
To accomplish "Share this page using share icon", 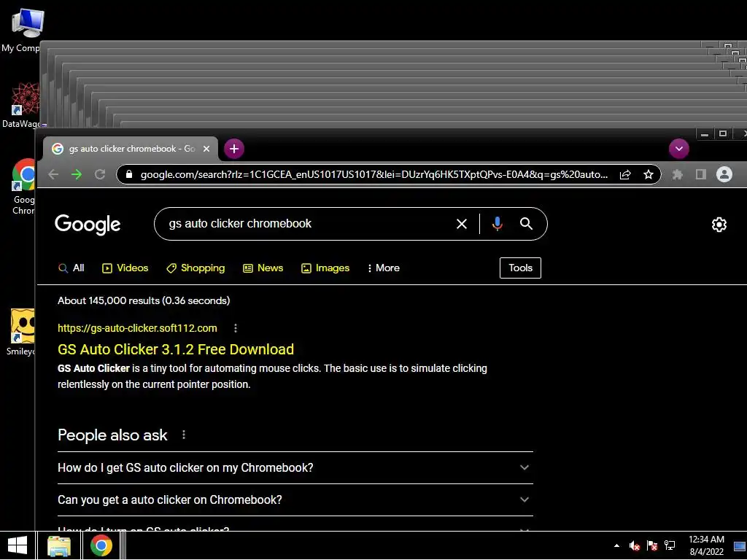I will click(x=625, y=175).
